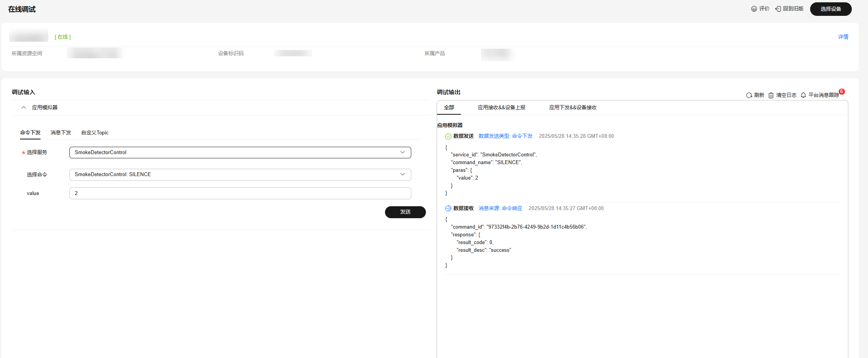Click timestamp 2025/05/28 14:35:27 GMT+08:00

pos(566,208)
